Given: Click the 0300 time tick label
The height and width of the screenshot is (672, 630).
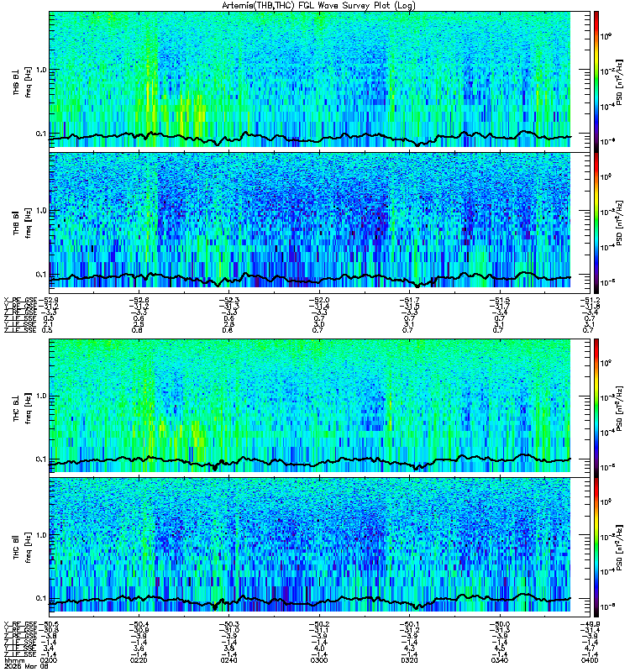Looking at the screenshot, I should [x=319, y=660].
